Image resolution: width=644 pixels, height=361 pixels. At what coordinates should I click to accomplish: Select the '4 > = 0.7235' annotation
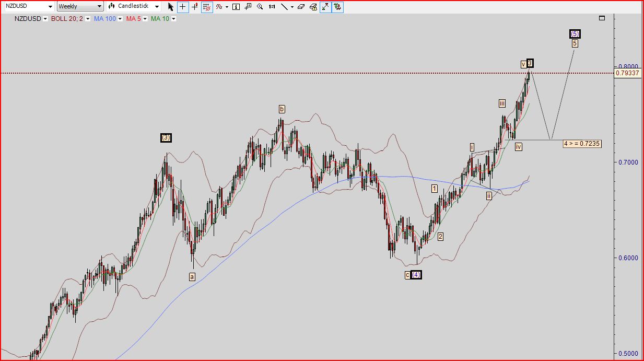pyautogui.click(x=582, y=144)
